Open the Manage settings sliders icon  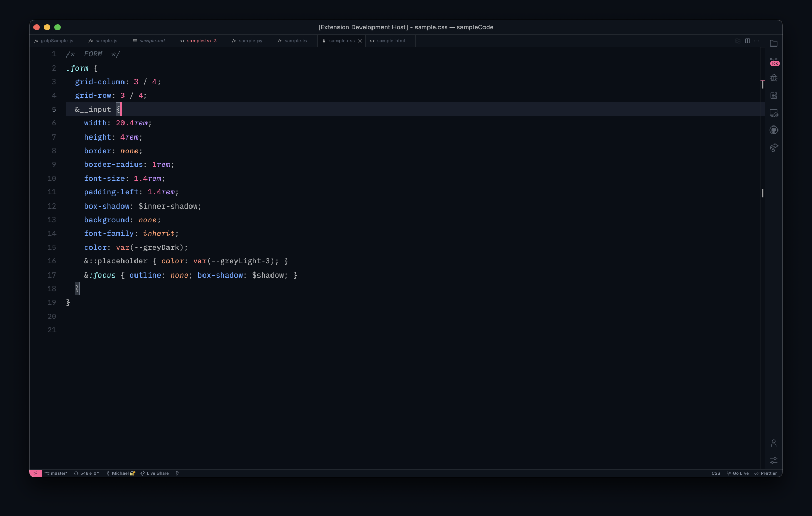click(774, 461)
